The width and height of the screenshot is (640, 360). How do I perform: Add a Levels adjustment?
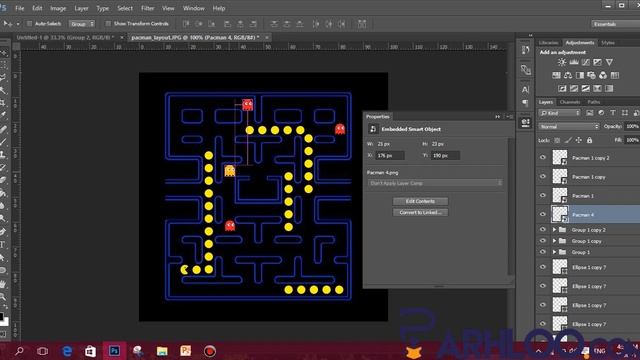574,62
